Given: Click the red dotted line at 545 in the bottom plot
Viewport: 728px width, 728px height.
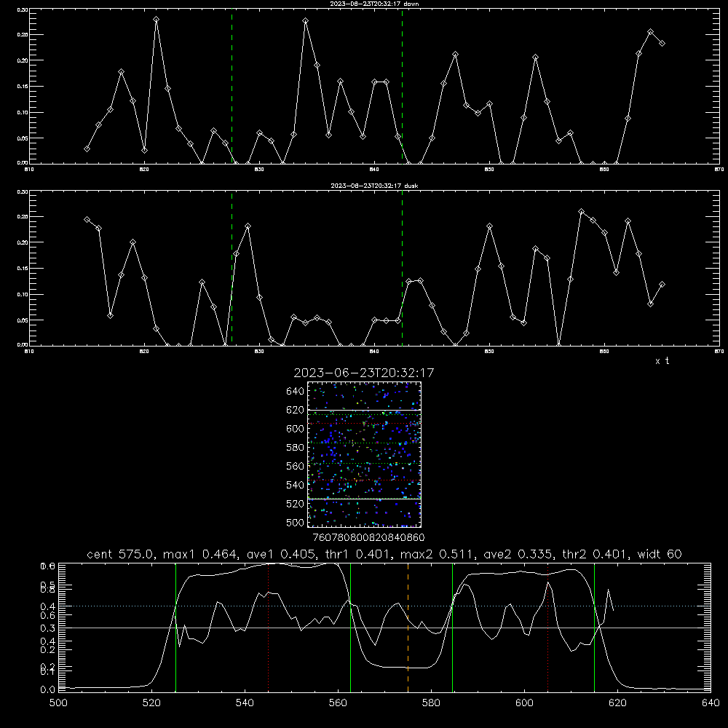Looking at the screenshot, I should (x=269, y=627).
